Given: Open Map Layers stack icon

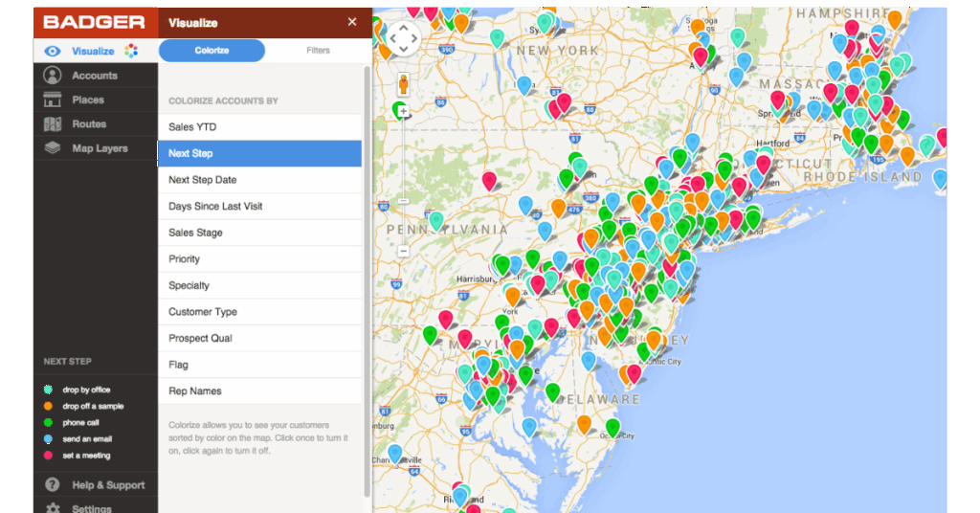Looking at the screenshot, I should [53, 148].
